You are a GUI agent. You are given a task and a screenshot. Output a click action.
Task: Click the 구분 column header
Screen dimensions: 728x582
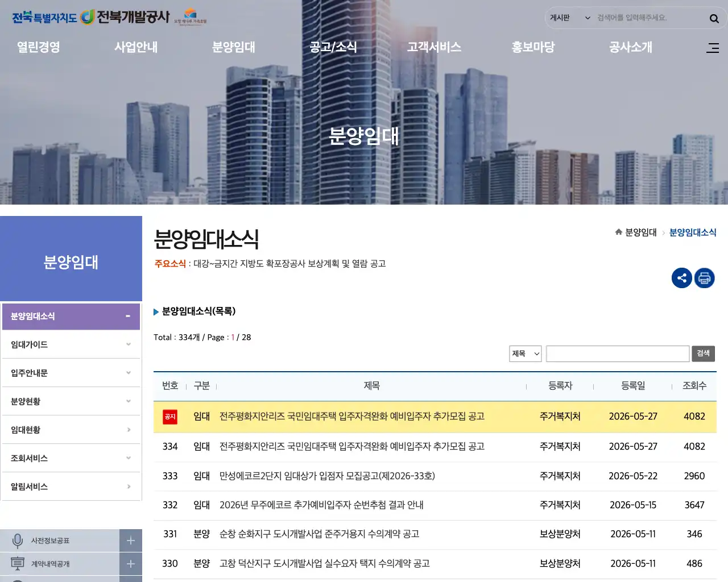(202, 386)
